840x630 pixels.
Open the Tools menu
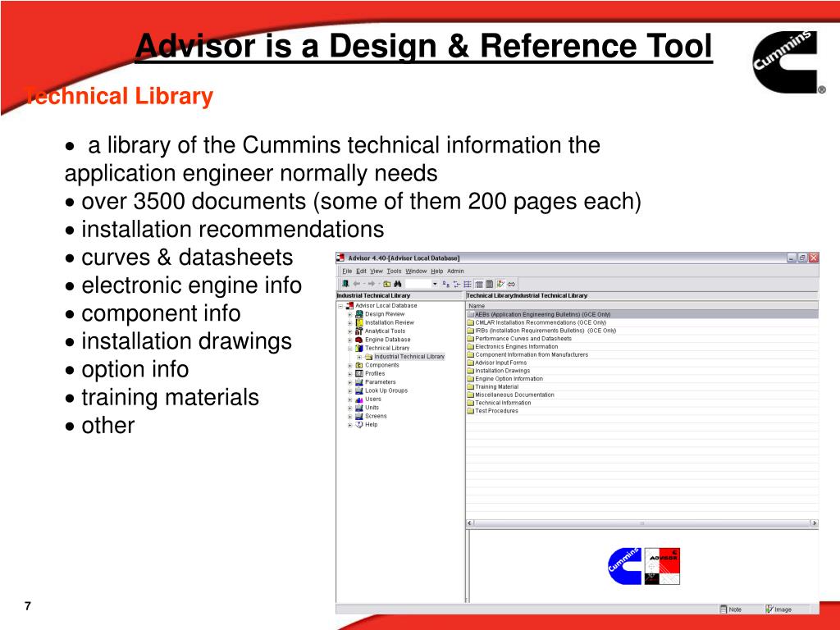coord(395,271)
